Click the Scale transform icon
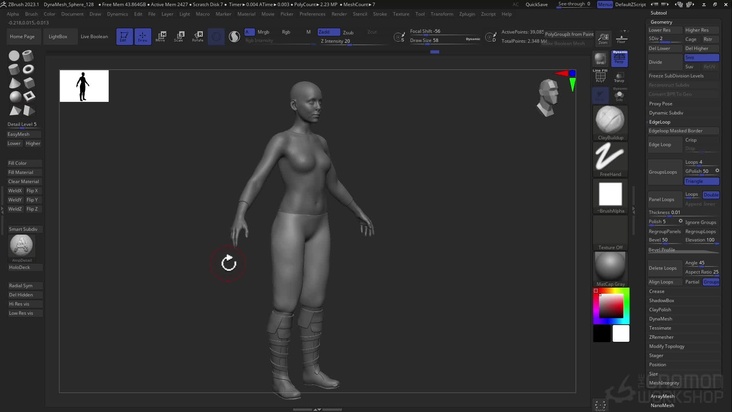This screenshot has height=412, width=732. (x=179, y=37)
